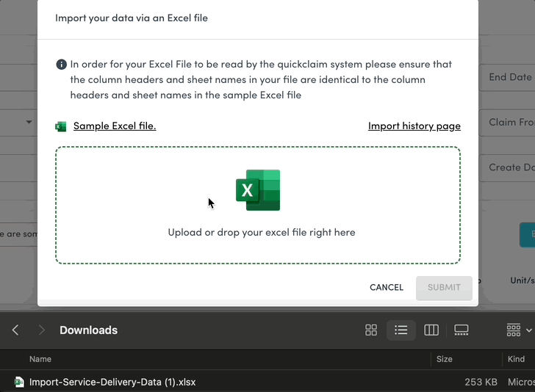Sort files by Size column
This screenshot has height=392, width=535.
tap(444, 359)
